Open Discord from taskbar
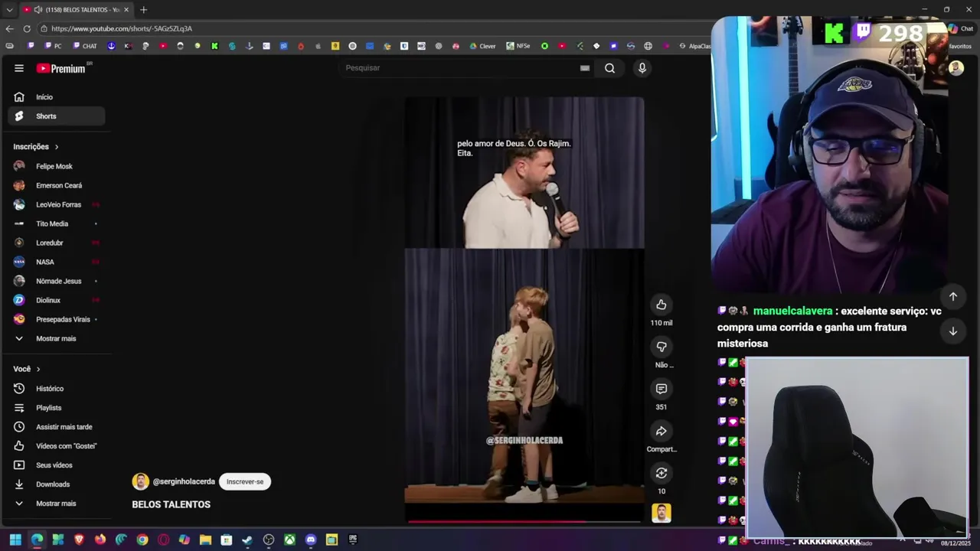 coord(311,540)
